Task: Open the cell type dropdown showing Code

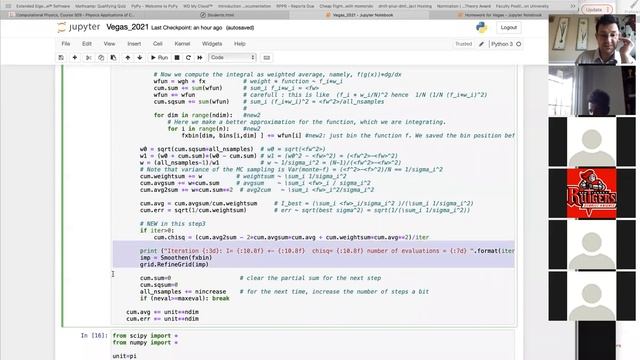Action: (x=232, y=58)
